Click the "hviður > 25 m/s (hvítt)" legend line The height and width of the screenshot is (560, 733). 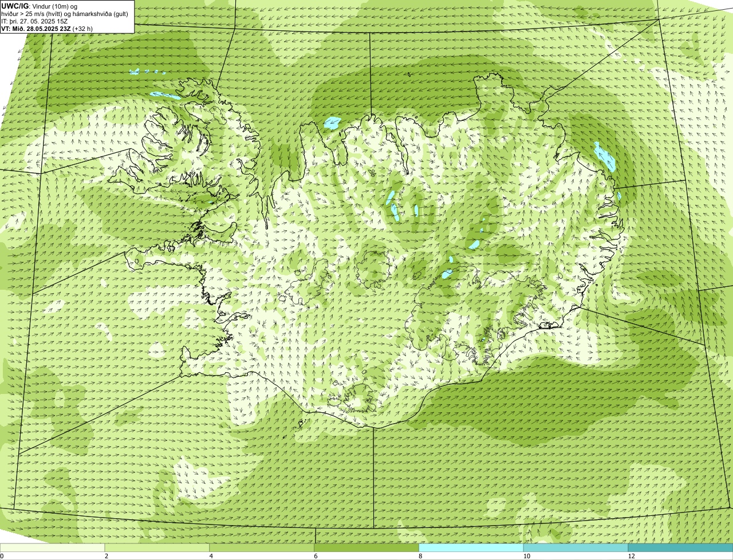(x=65, y=14)
